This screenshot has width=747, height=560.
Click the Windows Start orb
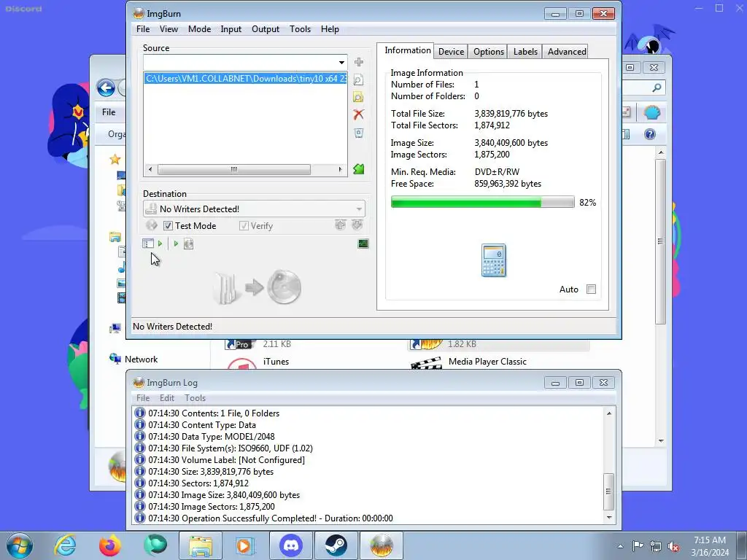(20, 545)
